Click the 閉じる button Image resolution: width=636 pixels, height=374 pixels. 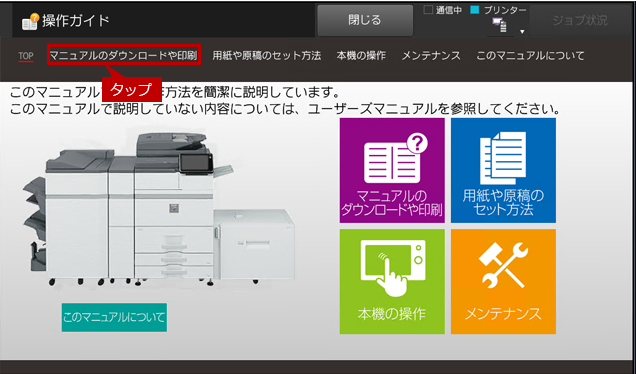point(365,20)
